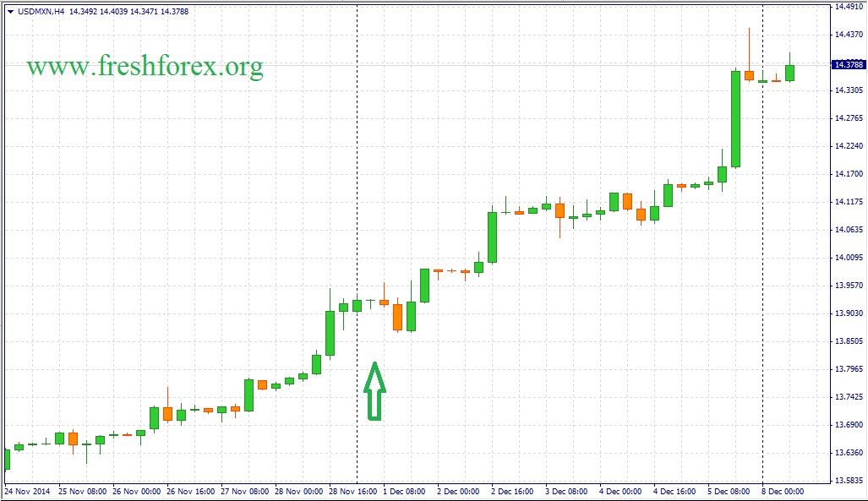Screen dimensions: 868x501
Task: Select the orange candle with the highest wick
Action: (749, 75)
